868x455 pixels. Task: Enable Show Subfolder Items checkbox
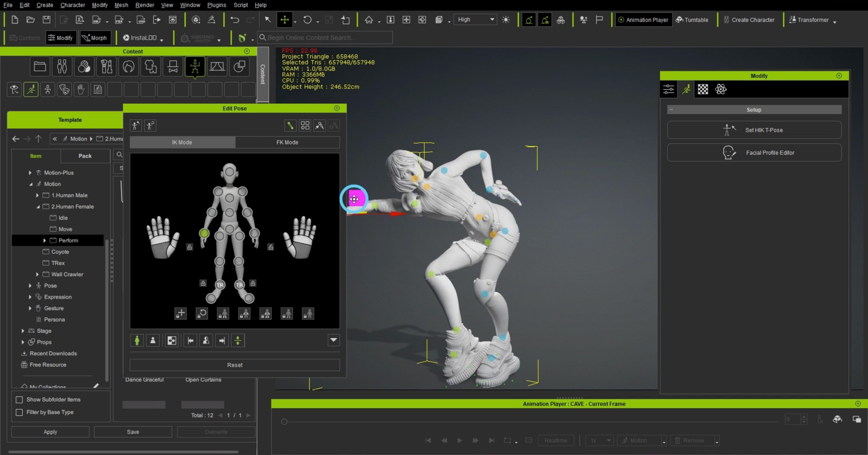[19, 400]
